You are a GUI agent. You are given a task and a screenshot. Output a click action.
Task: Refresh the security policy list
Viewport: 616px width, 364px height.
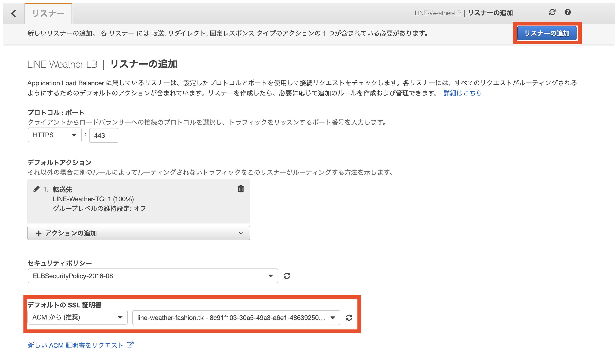(287, 276)
